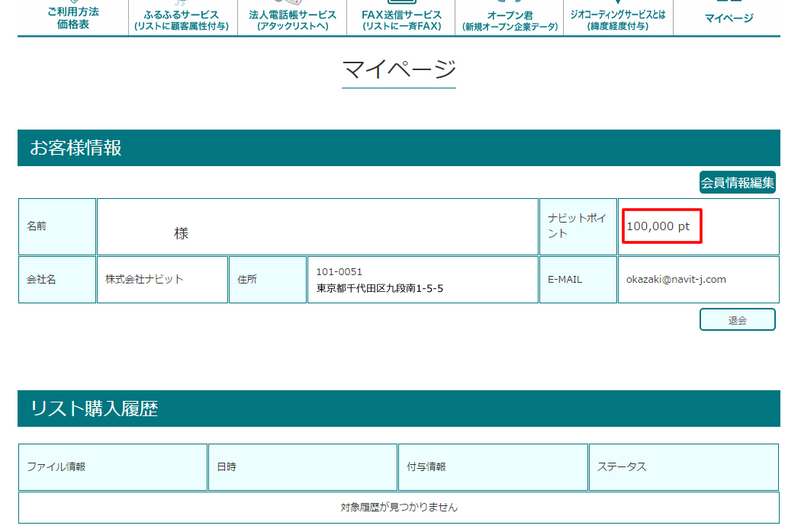Click the 100,000 pt points value
The width and height of the screenshot is (801, 532).
click(x=658, y=226)
